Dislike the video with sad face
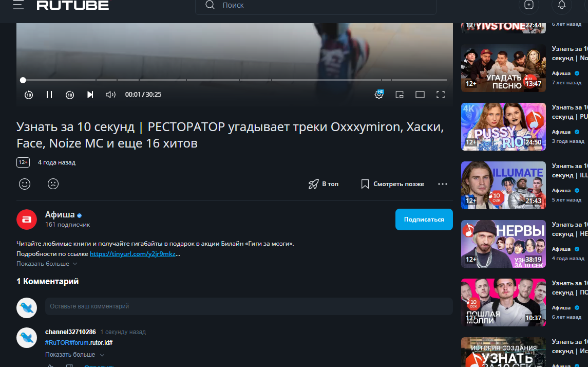The height and width of the screenshot is (367, 588). [53, 184]
